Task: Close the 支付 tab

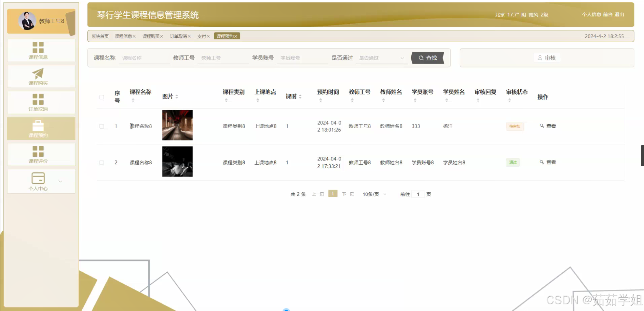Action: pyautogui.click(x=208, y=36)
